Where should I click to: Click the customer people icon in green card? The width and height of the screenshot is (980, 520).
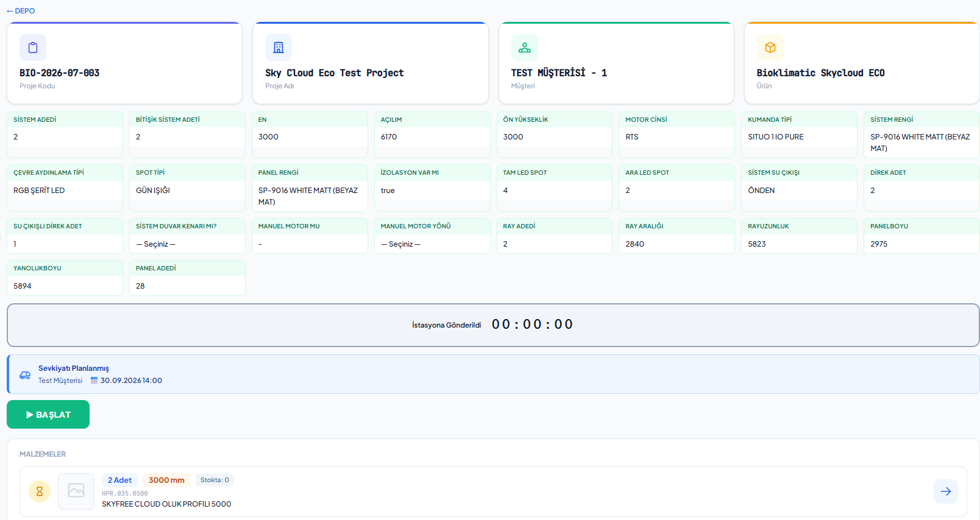coord(524,47)
